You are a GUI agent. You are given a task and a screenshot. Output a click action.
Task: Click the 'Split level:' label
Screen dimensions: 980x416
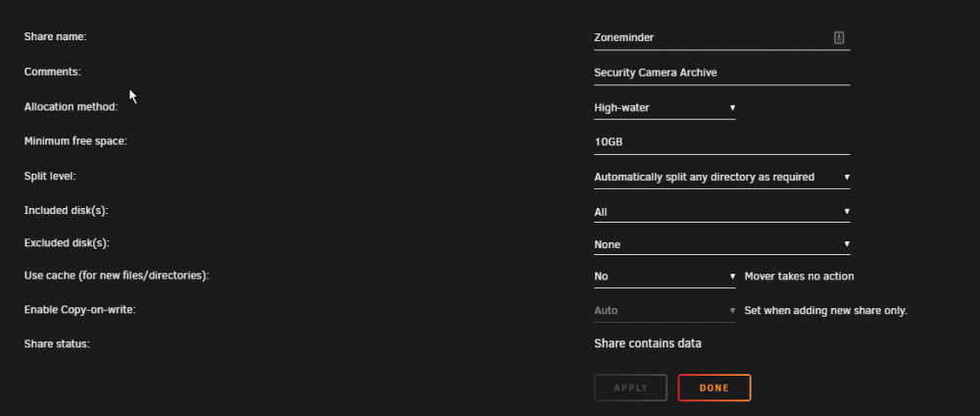pos(50,177)
